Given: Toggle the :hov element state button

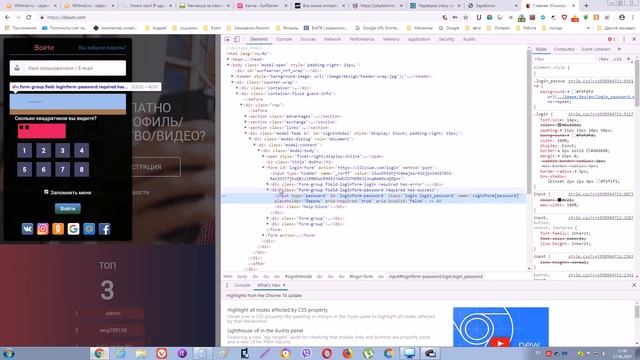Looking at the screenshot, I should (604, 59).
